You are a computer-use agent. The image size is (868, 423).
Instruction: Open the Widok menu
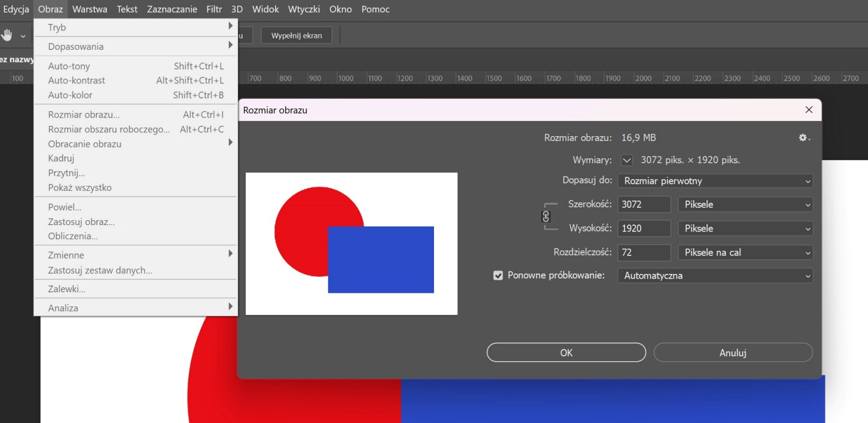pos(265,9)
